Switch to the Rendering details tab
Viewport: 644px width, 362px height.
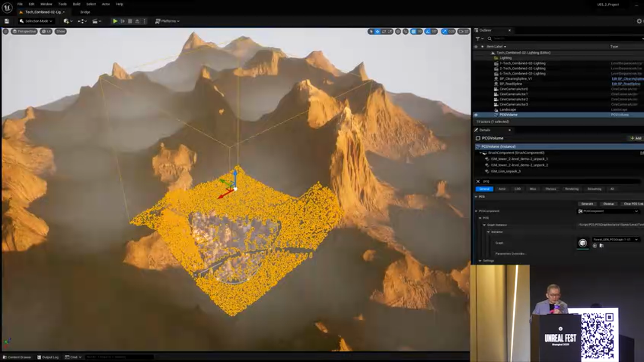(x=572, y=189)
